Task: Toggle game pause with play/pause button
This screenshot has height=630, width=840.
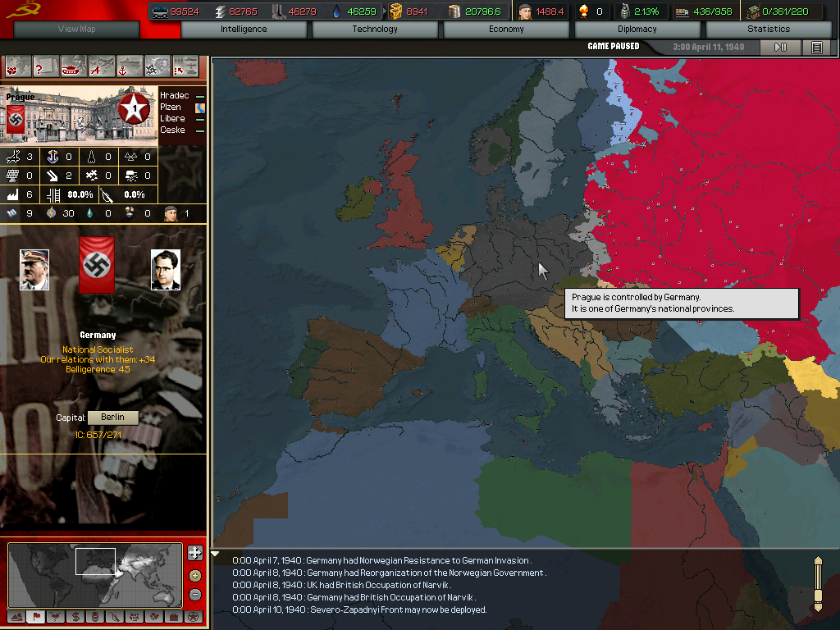Action: (781, 47)
